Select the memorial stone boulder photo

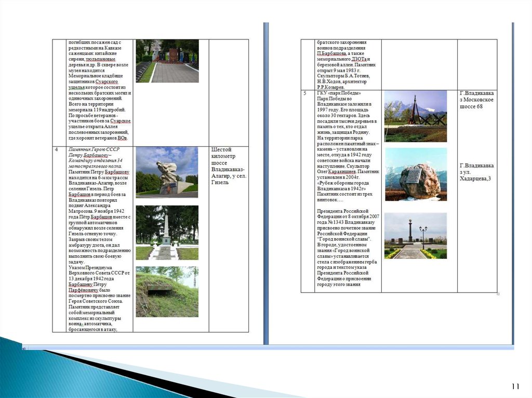415,174
